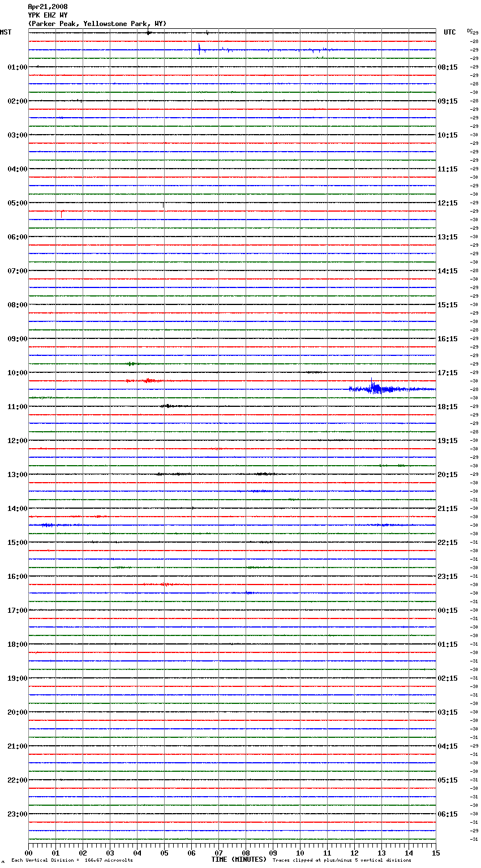The image size is (481, 868).
Task: Click the '09:00' MST row label
Action: coord(18,339)
